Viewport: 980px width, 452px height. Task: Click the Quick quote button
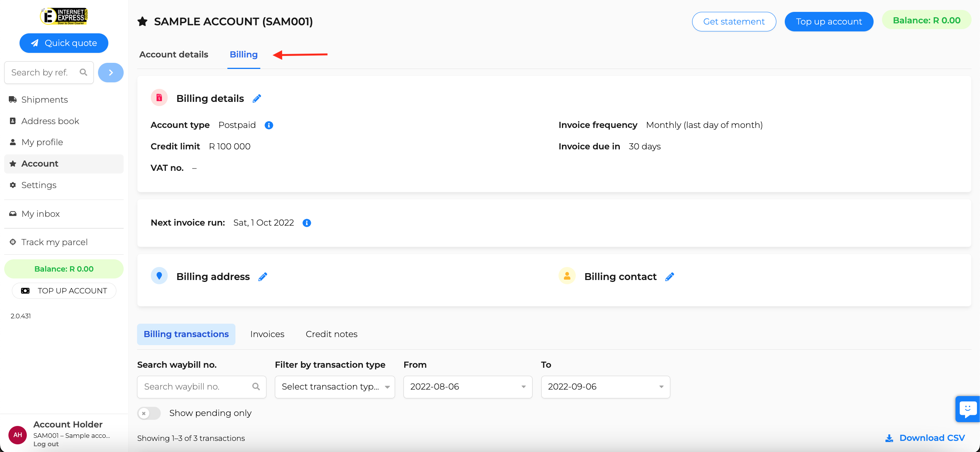(x=64, y=43)
